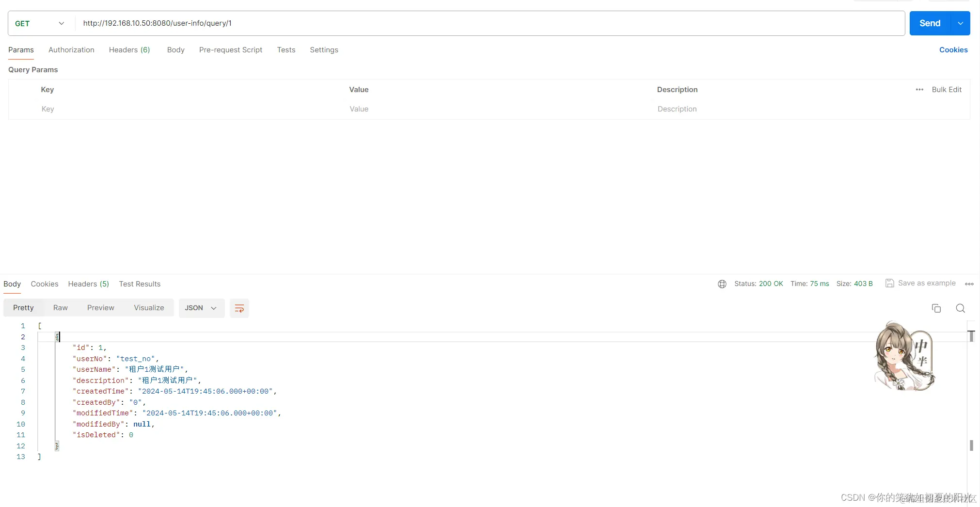Image resolution: width=980 pixels, height=507 pixels.
Task: Open the request Settings tab
Action: (324, 50)
